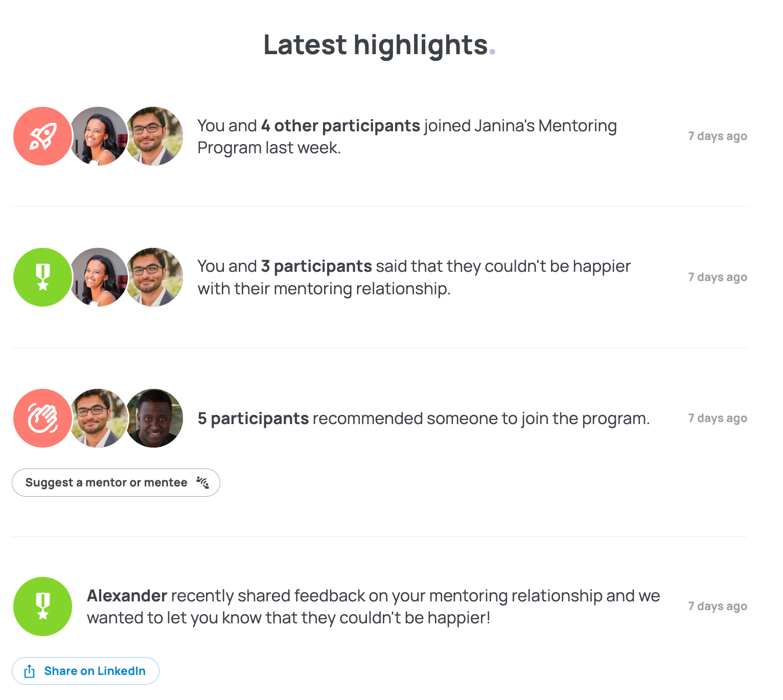Click the bold name Alexander
This screenshot has height=700, width=783.
[127, 596]
